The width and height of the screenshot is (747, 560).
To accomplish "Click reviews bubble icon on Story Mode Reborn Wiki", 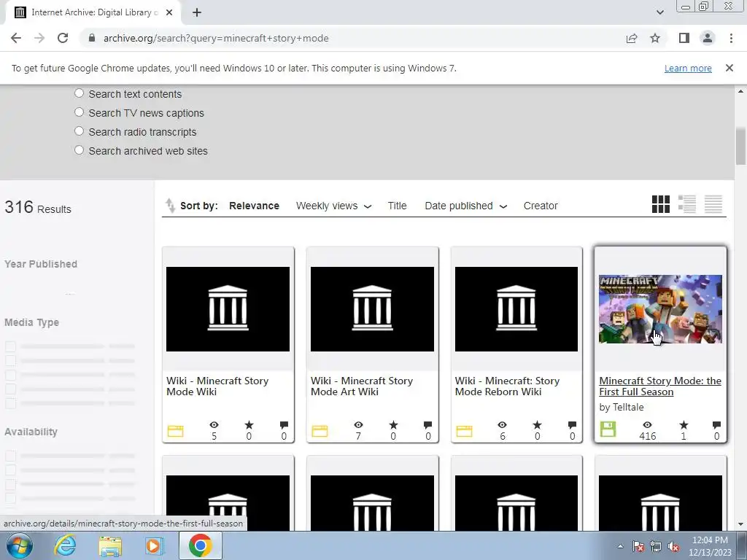I will point(572,425).
